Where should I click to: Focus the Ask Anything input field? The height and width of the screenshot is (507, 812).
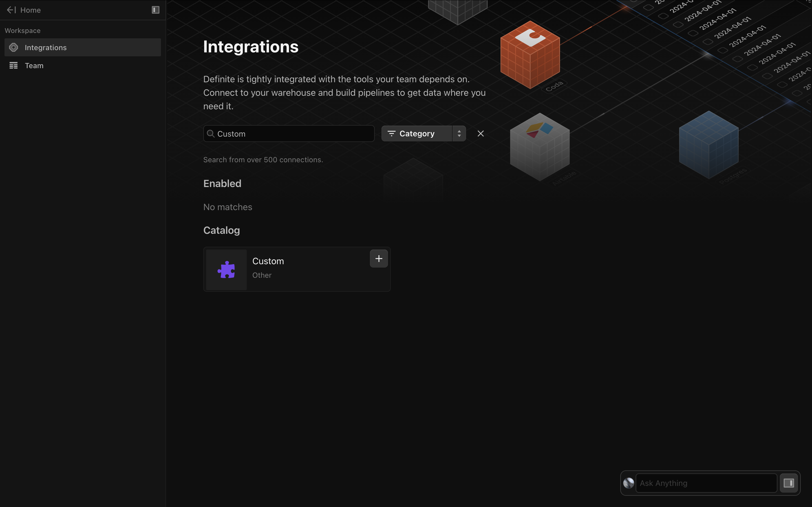(x=706, y=483)
